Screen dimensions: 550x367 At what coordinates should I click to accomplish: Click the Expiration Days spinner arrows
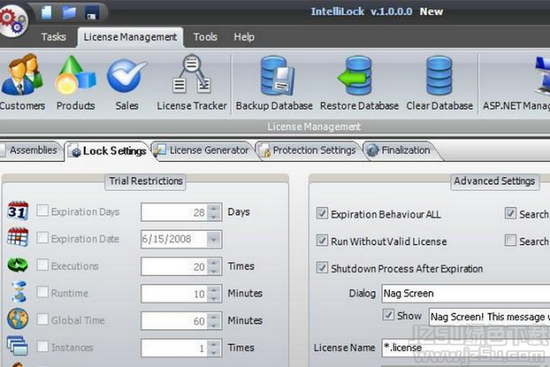[x=213, y=212]
